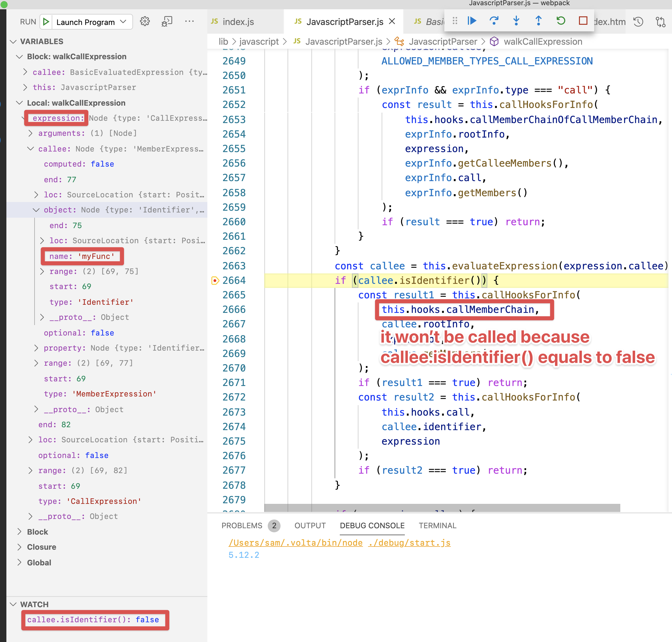Image resolution: width=672 pixels, height=642 pixels.
Task: Click the Continue button in the debug toolbar
Action: click(471, 21)
